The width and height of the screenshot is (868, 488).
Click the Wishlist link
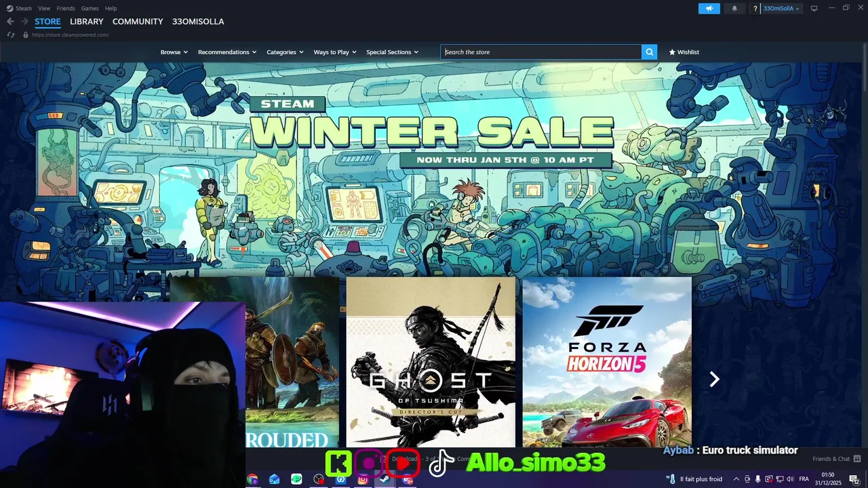(x=684, y=52)
